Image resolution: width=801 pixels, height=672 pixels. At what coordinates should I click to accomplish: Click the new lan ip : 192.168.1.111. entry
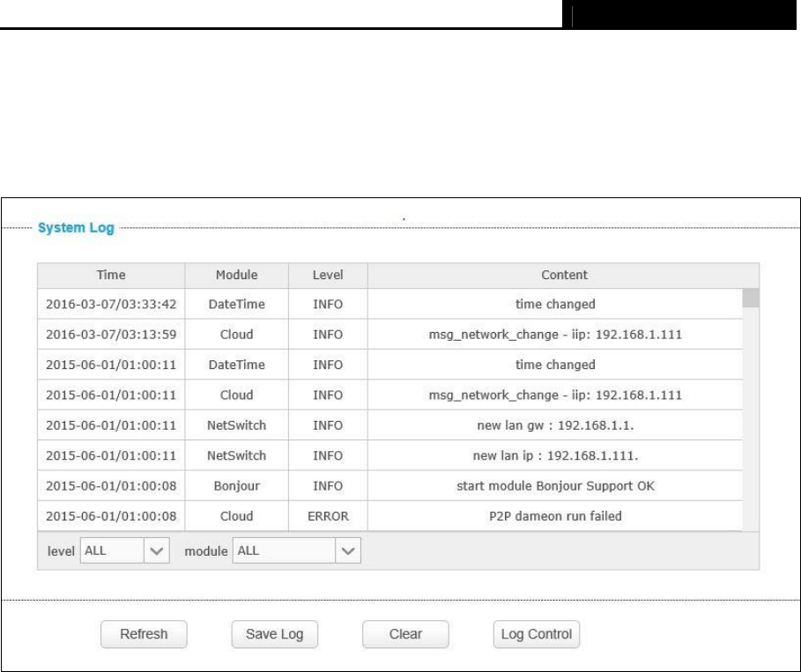(x=555, y=455)
